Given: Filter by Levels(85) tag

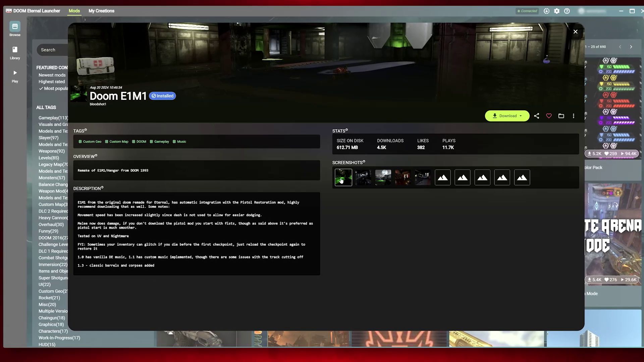Looking at the screenshot, I should 49,158.
